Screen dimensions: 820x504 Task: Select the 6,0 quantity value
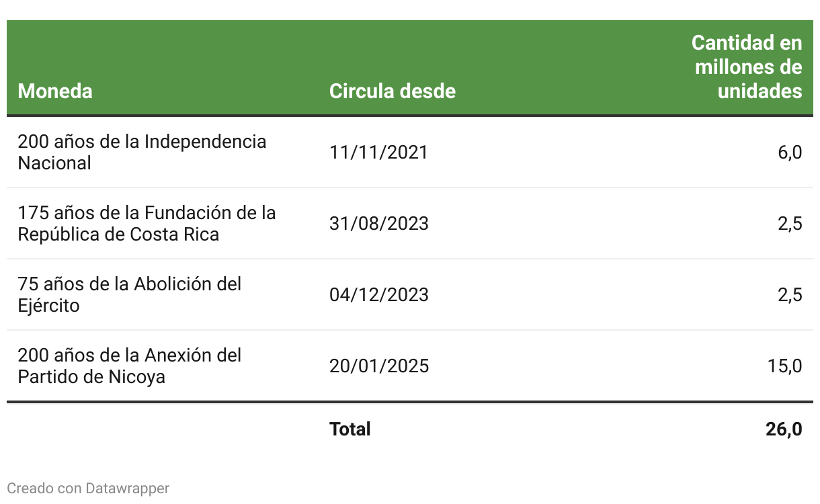point(790,153)
